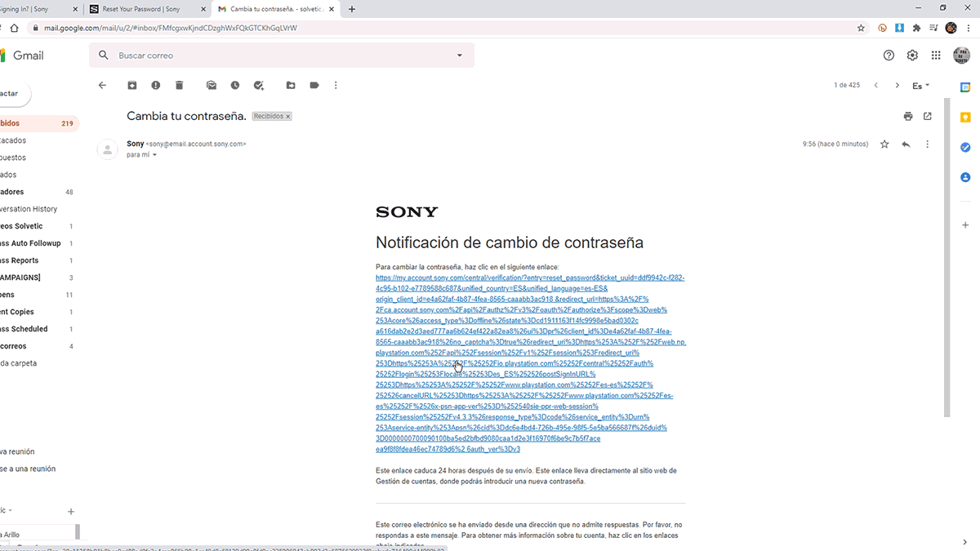The height and width of the screenshot is (551, 980).
Task: Open Contacts side panel
Action: point(965,177)
